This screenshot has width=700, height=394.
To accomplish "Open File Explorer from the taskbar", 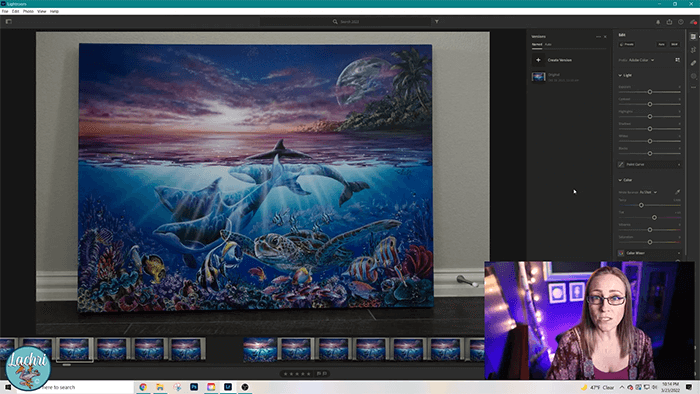I will point(160,387).
